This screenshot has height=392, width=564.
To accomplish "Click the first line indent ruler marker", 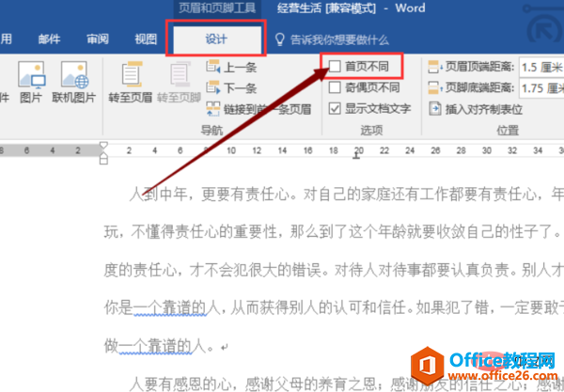I will click(103, 146).
